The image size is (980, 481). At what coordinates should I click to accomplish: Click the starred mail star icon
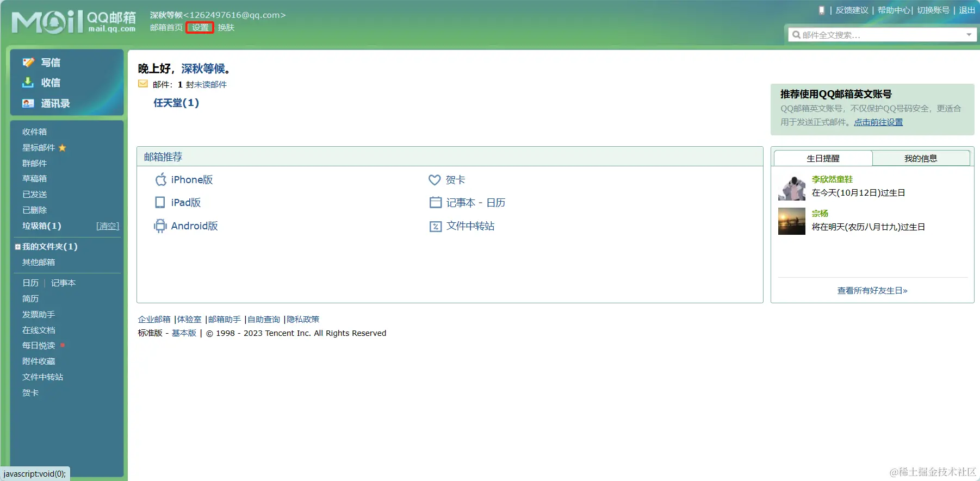[62, 148]
